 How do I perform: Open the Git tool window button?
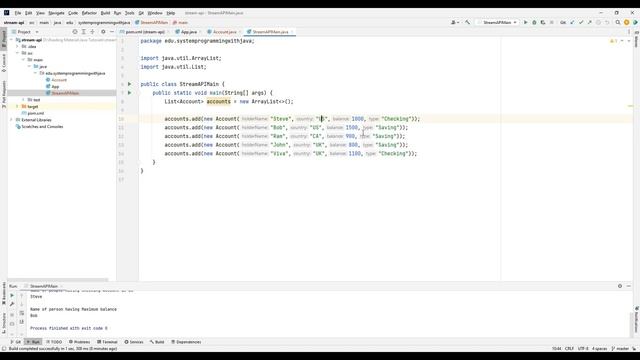pos(16,342)
